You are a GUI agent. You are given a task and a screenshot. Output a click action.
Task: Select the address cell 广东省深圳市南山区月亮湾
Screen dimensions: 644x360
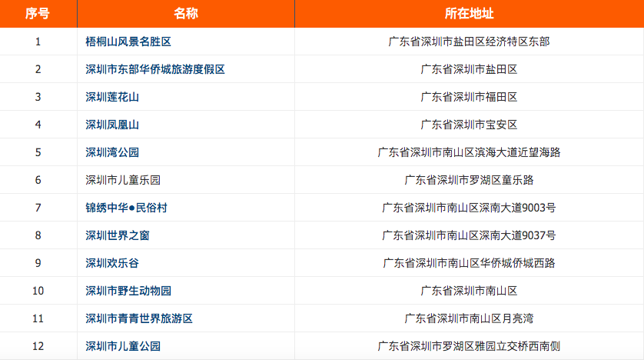[x=469, y=318]
